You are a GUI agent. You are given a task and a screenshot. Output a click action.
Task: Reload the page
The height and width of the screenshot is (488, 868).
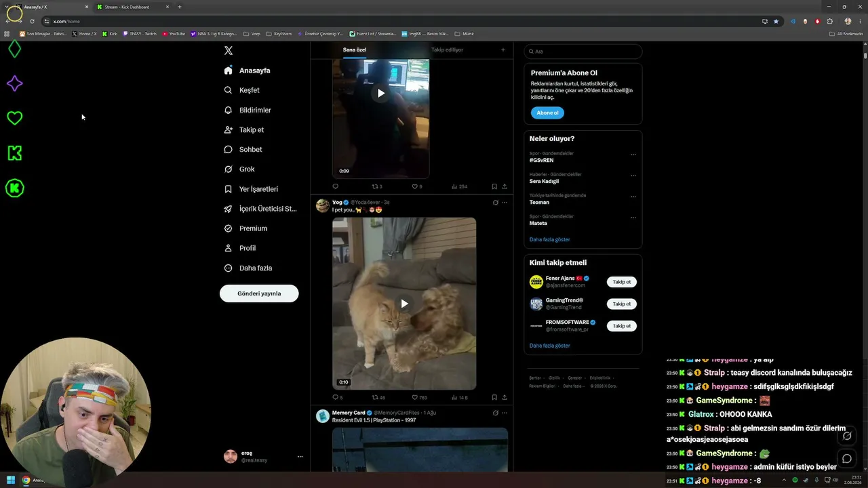[32, 21]
